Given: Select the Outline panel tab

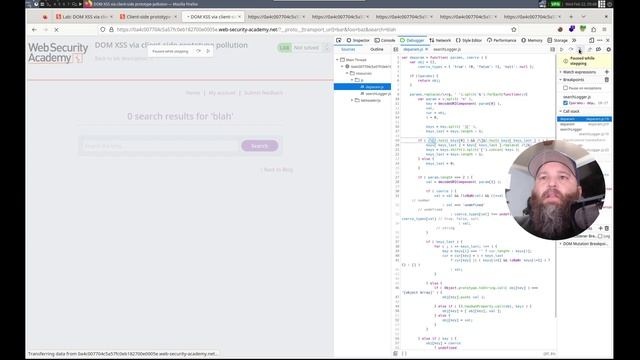Looking at the screenshot, I should (x=377, y=49).
